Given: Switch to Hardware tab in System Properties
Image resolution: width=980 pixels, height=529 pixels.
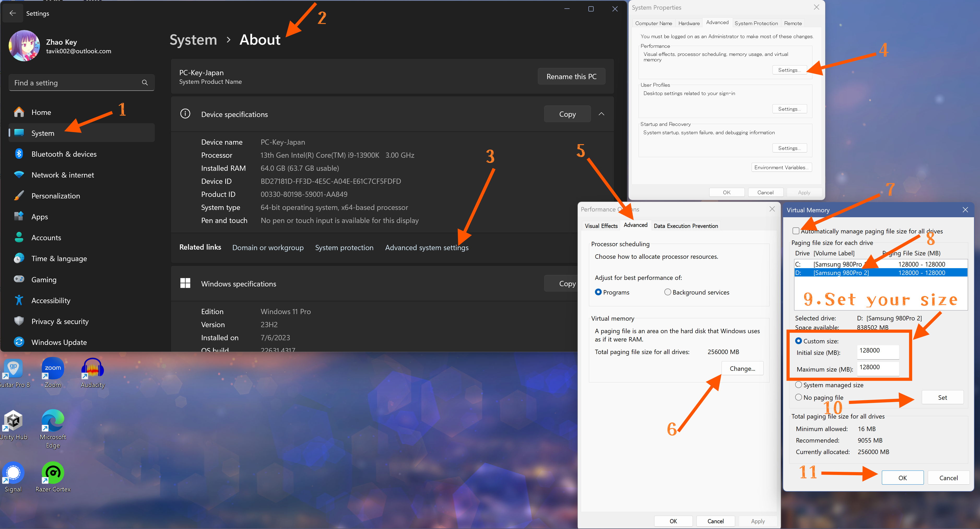Looking at the screenshot, I should point(689,23).
